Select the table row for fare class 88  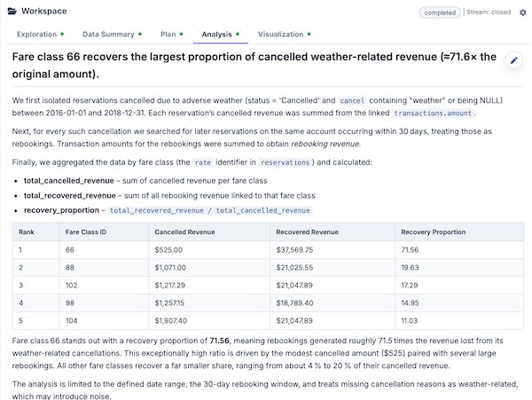click(268, 268)
